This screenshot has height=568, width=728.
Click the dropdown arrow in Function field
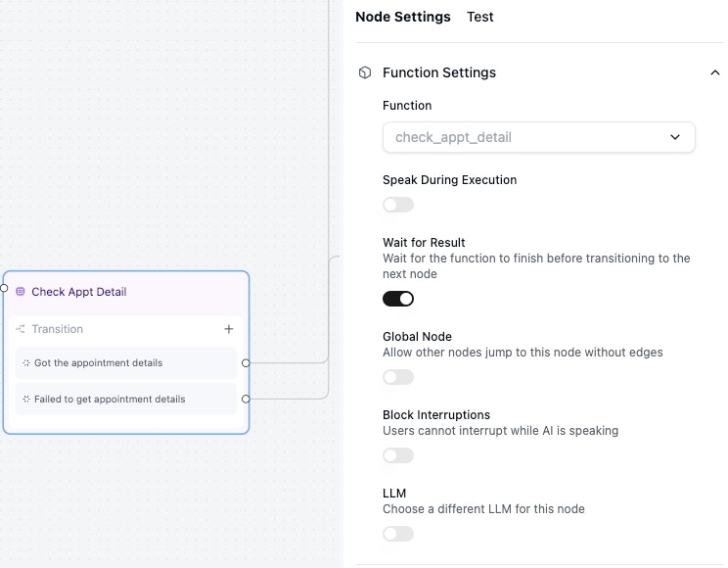pos(675,137)
